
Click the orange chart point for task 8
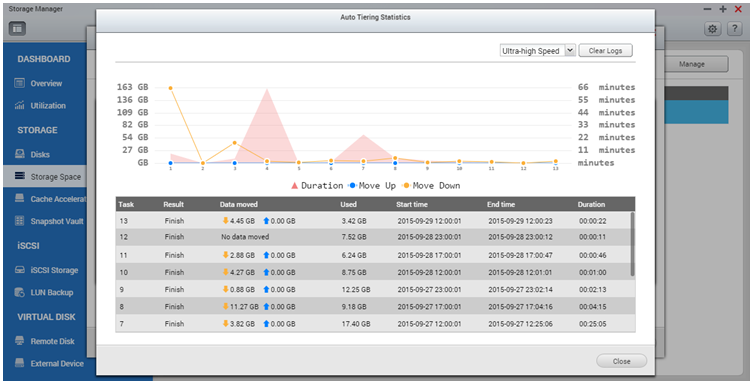(x=395, y=158)
